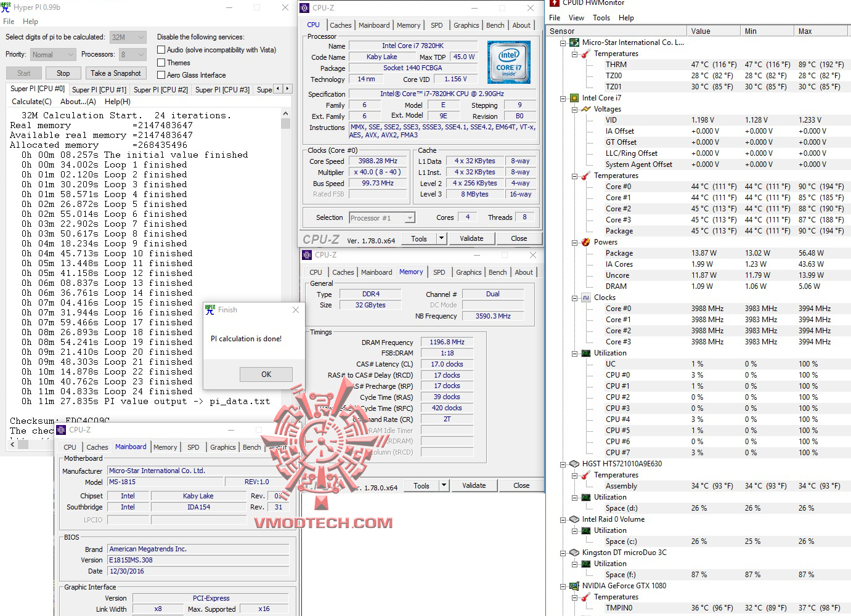
Task: Check the Audio incompatibility option
Action: pyautogui.click(x=160, y=49)
